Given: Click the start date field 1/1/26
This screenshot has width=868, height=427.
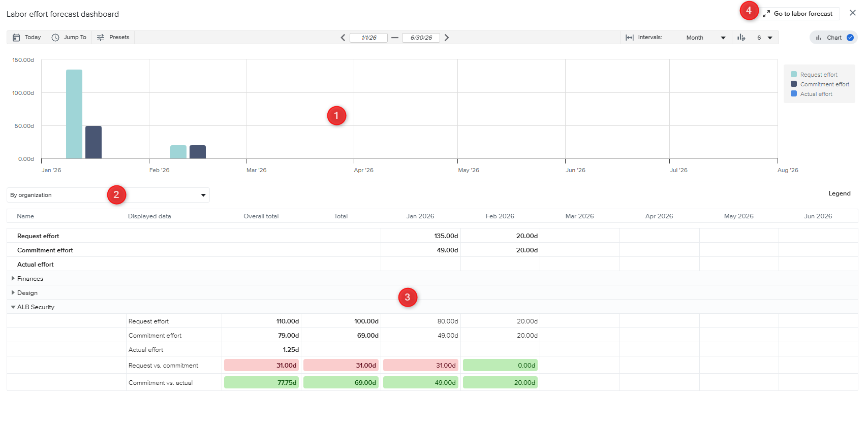Looking at the screenshot, I should [369, 38].
